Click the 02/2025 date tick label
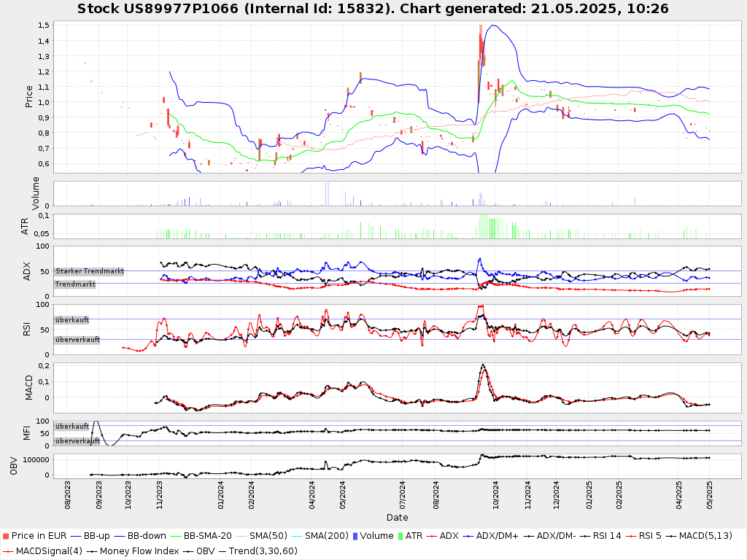The width and height of the screenshot is (747, 560). (x=619, y=495)
